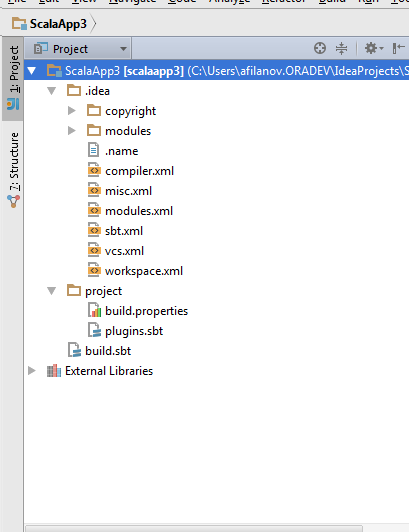Expand the External Libraries node

pyautogui.click(x=32, y=370)
